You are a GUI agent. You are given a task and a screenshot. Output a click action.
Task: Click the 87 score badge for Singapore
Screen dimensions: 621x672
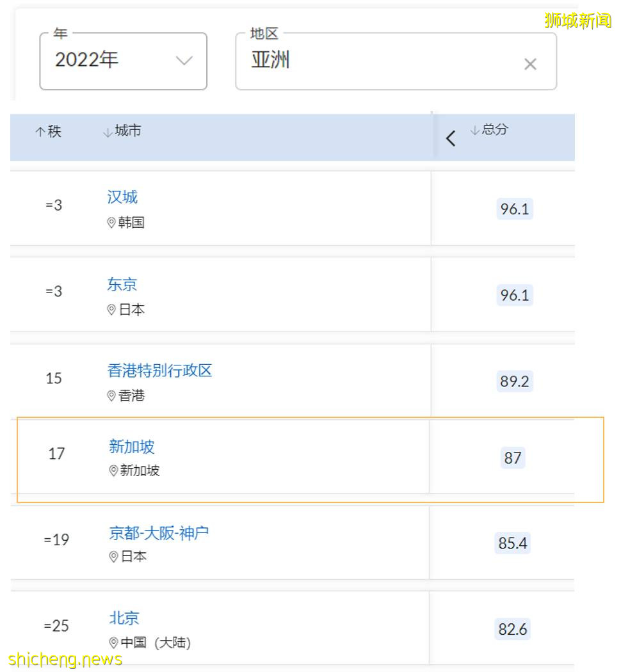tap(513, 458)
